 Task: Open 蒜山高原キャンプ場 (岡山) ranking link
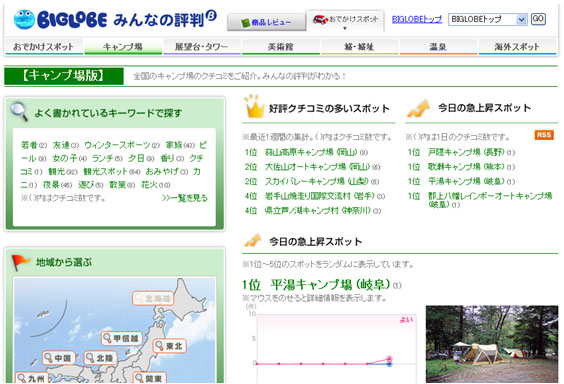point(311,152)
